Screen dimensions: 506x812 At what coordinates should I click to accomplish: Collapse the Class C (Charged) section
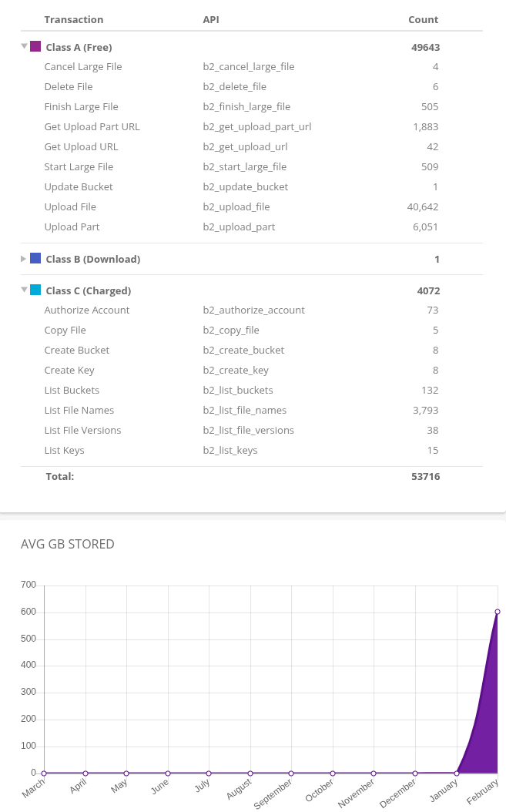point(24,290)
